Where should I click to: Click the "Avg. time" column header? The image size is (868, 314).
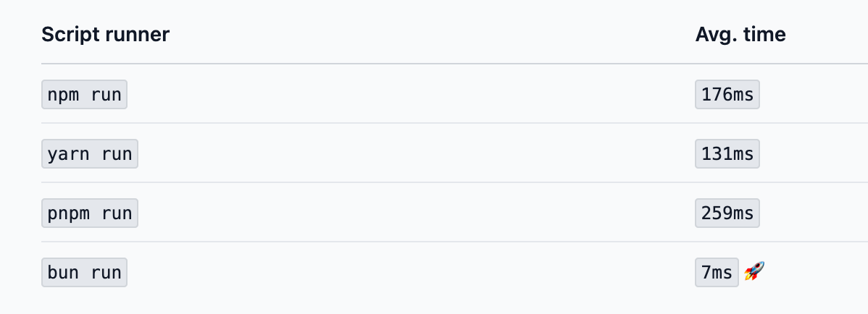[740, 34]
